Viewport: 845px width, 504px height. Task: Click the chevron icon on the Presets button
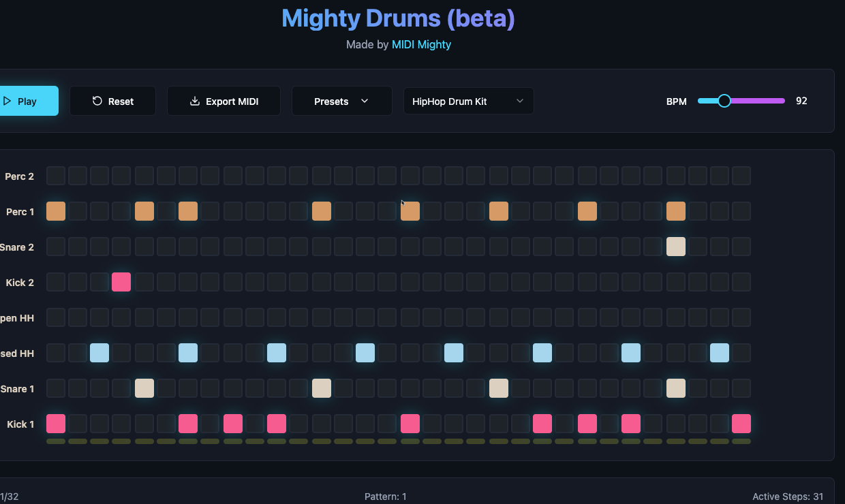point(364,101)
